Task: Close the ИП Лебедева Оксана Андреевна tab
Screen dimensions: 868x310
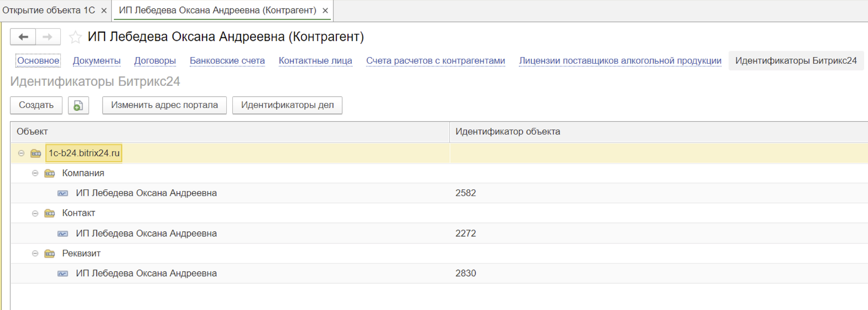Action: pyautogui.click(x=325, y=11)
